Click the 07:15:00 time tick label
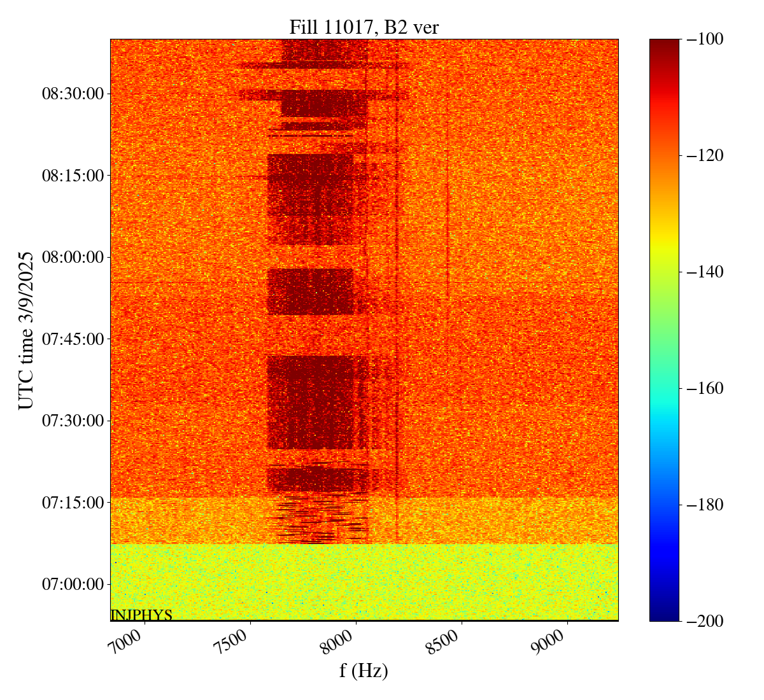This screenshot has height=700, width=764. (x=73, y=503)
